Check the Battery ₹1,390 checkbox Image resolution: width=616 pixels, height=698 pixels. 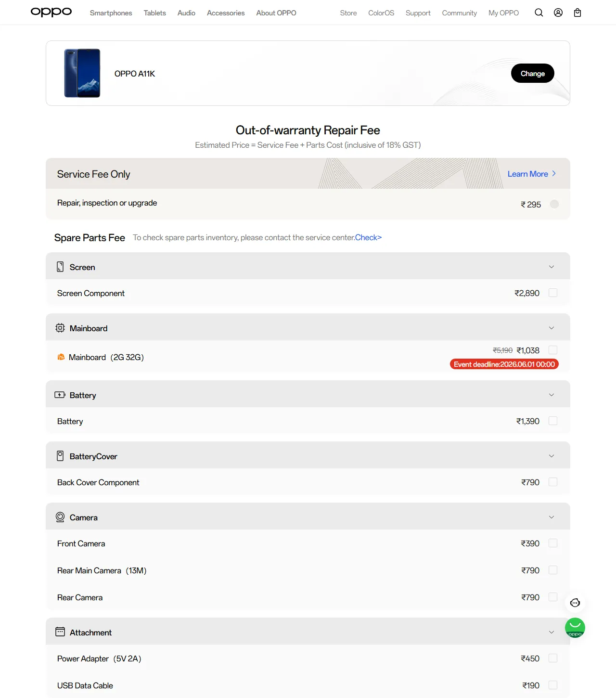click(553, 421)
